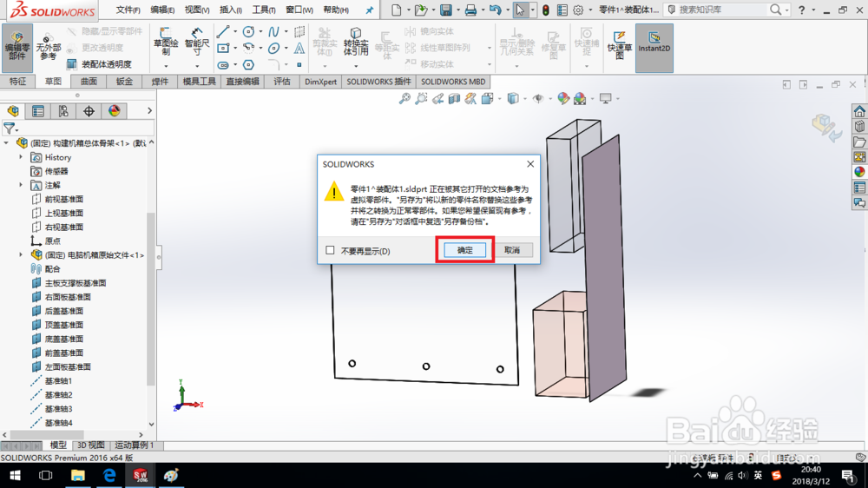
Task: Click the edit appearance color ball icon
Action: point(563,99)
